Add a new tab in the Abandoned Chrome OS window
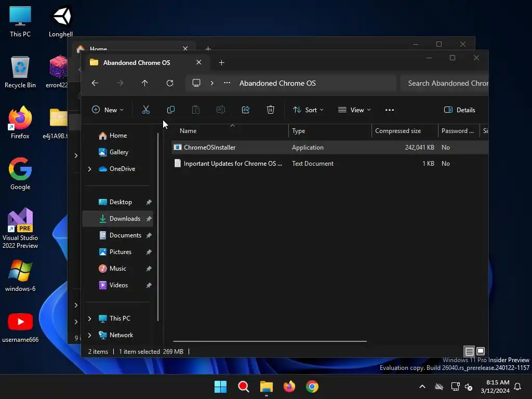Image resolution: width=532 pixels, height=399 pixels. click(221, 63)
